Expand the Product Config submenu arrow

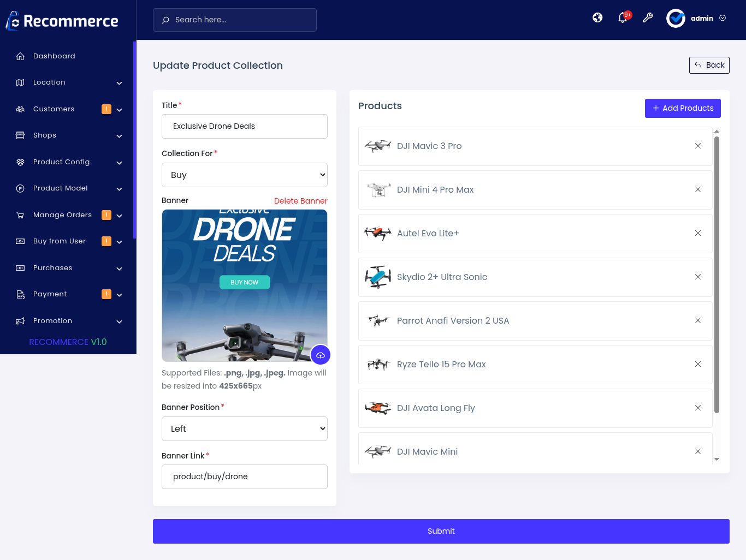coord(119,163)
